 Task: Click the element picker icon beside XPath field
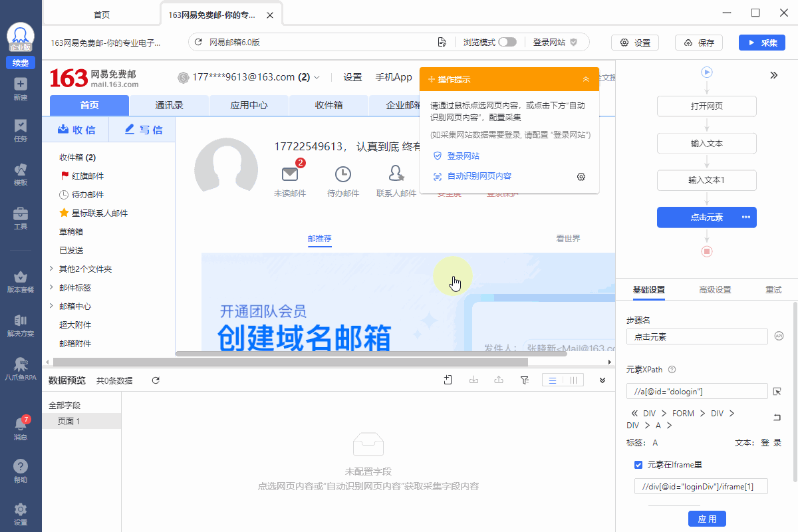tap(777, 392)
